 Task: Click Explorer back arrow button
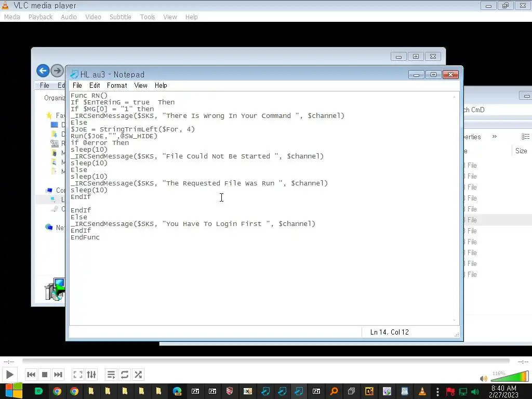43,71
